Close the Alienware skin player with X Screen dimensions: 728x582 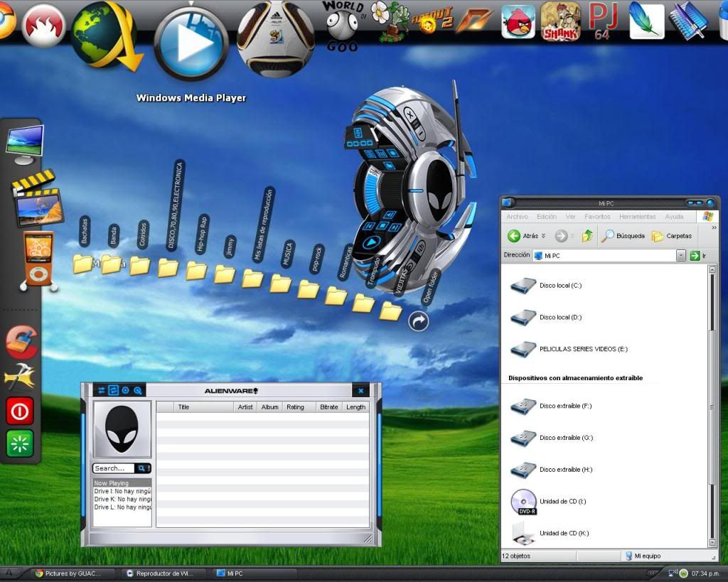(x=409, y=113)
